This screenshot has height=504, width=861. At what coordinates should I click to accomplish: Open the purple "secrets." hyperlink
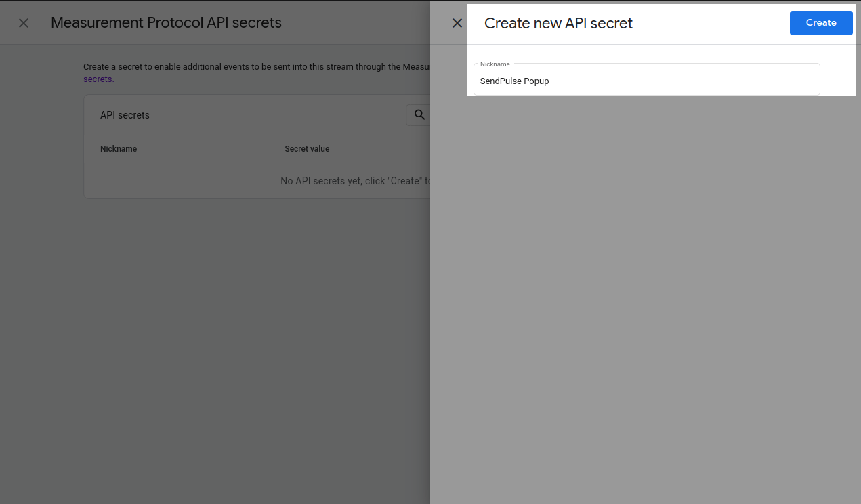98,79
